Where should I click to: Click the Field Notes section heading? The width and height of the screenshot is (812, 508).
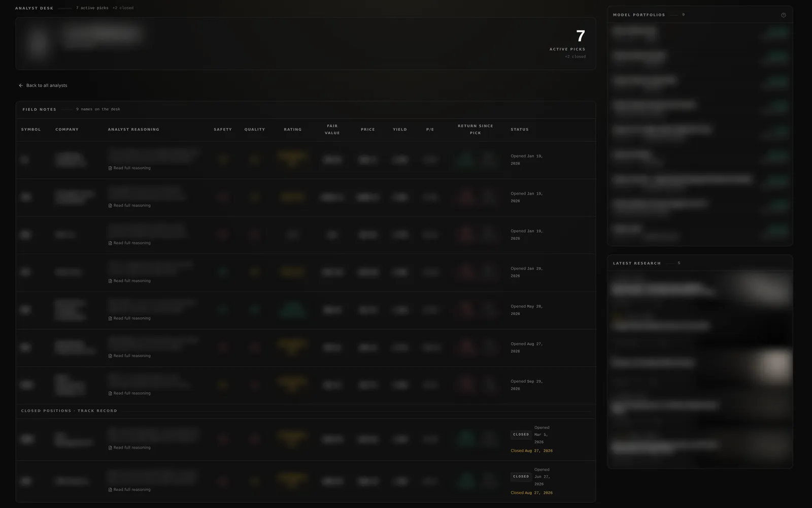click(40, 110)
